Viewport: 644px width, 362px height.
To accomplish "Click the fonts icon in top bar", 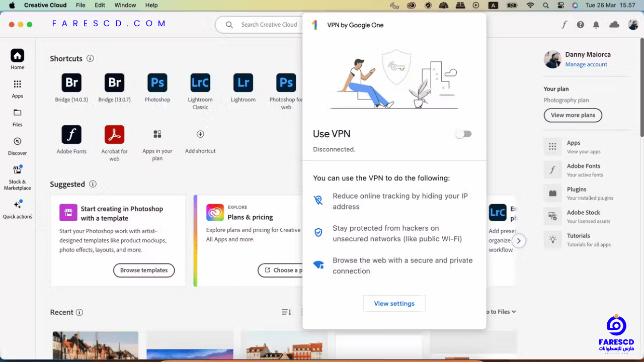I will pos(565,25).
